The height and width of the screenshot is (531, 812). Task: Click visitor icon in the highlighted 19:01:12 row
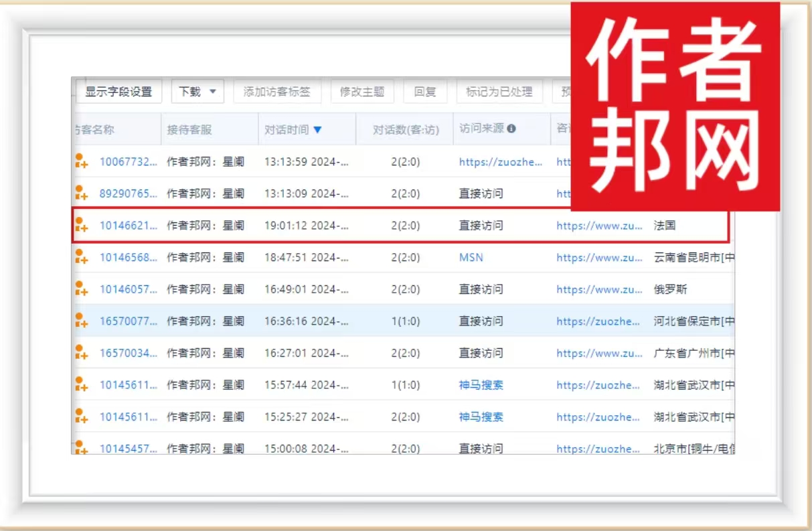point(81,226)
